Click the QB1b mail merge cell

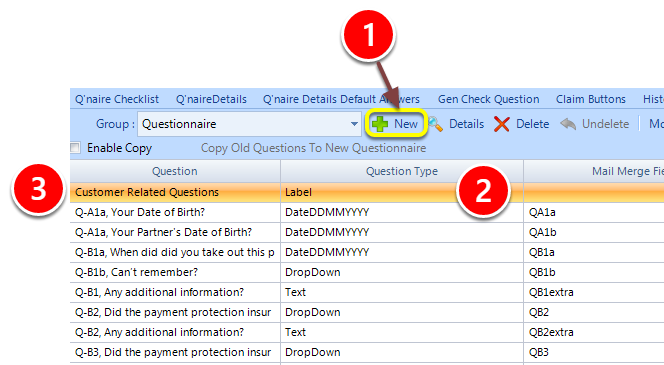(594, 272)
